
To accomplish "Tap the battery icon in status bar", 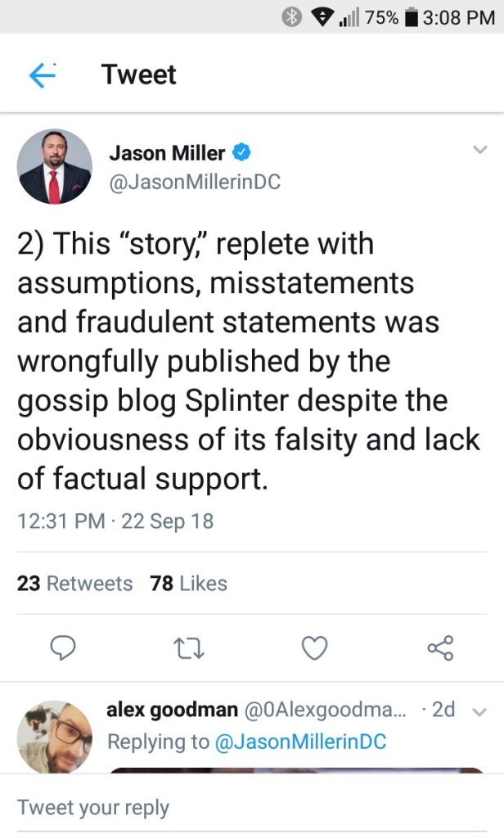I will coord(412,17).
